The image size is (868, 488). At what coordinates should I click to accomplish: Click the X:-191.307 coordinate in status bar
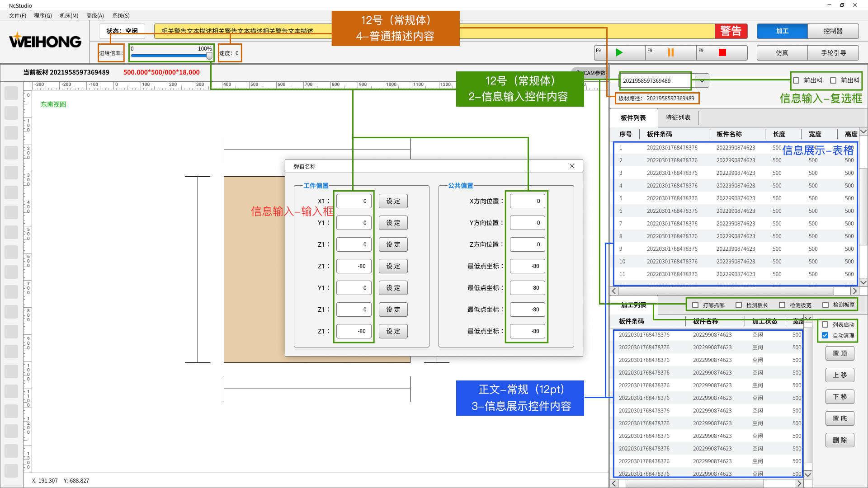pos(45,481)
